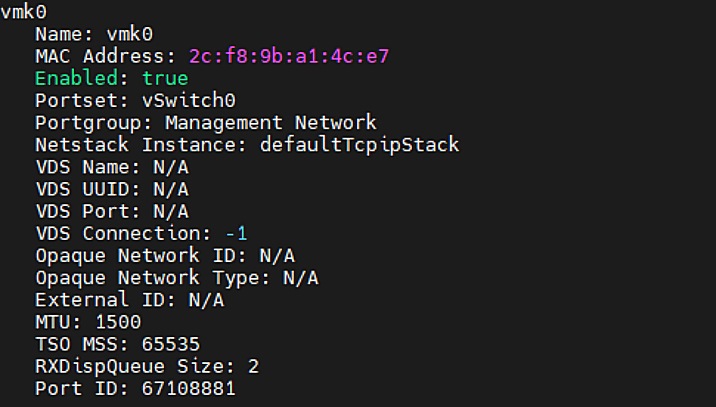
Task: Click the 'Opaque Network ID' line
Action: (165, 255)
